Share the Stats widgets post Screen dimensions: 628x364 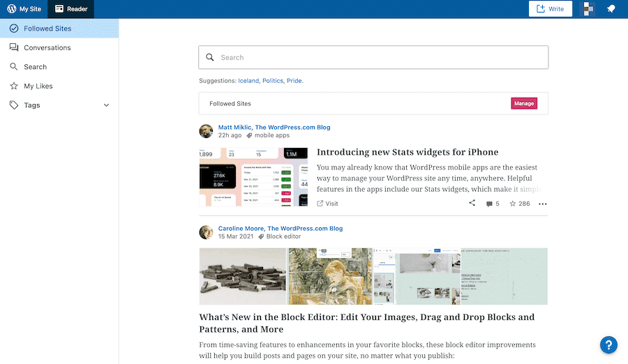[x=472, y=204]
